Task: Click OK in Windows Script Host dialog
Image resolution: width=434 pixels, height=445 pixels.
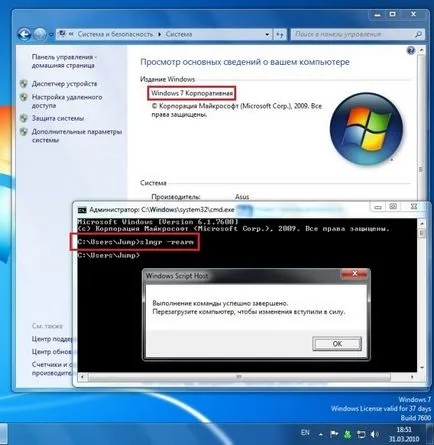Action: coord(337,344)
